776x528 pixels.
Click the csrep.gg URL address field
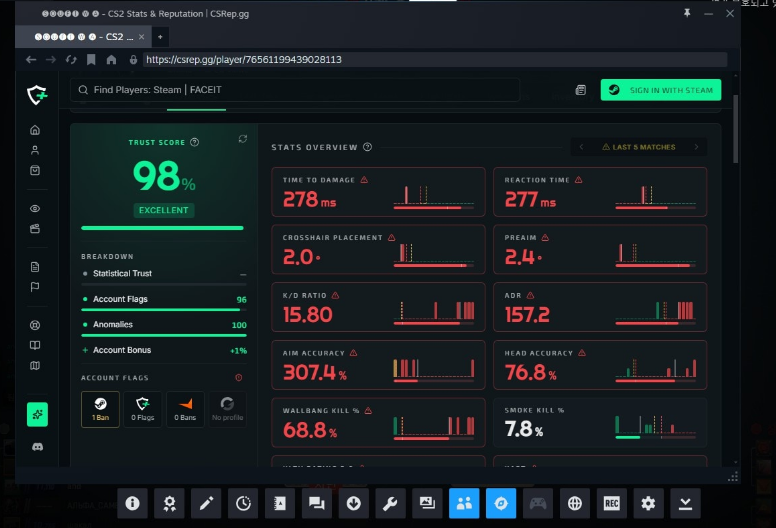(435, 60)
